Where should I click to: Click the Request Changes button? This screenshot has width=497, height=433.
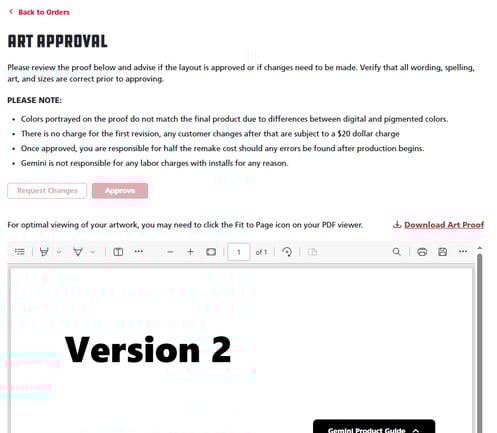pos(47,191)
